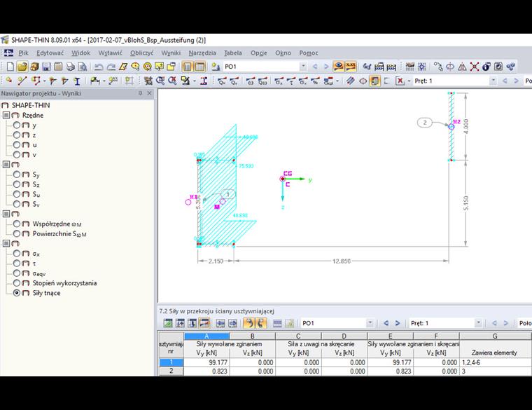Screen dimensions: 532x410
Task: Collapse the tree group containing Sy
Action: [6, 165]
